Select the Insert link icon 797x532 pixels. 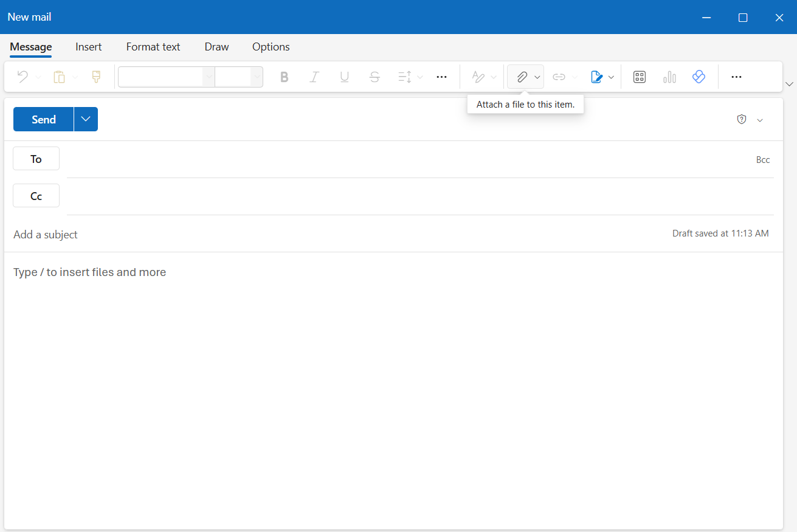pos(558,77)
